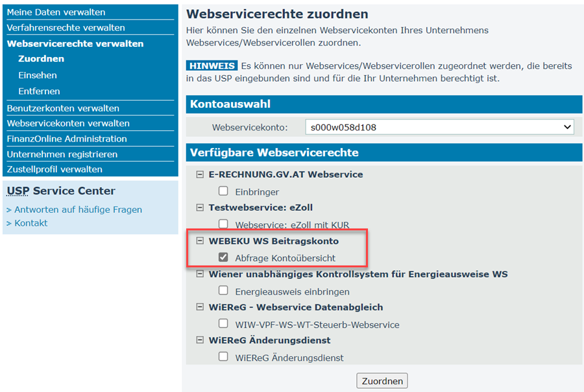
Task: Collapse the WiEReG Webservice Datenabgleich section
Action: point(200,307)
